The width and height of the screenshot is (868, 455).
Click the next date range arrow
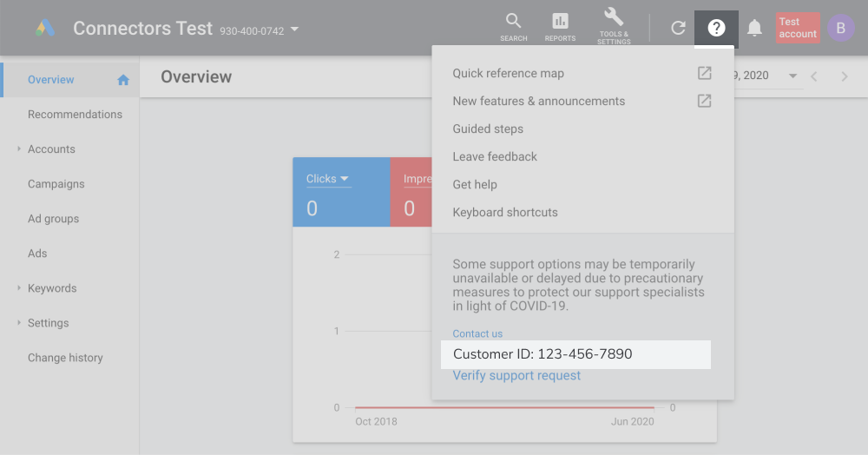click(844, 76)
